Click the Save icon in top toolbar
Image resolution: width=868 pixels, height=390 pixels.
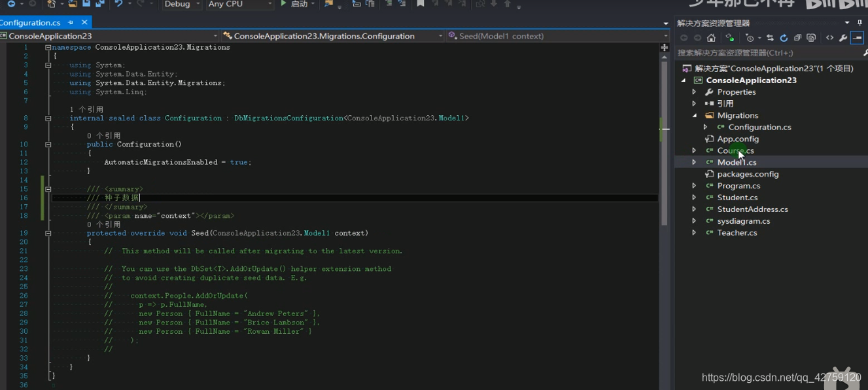[86, 4]
